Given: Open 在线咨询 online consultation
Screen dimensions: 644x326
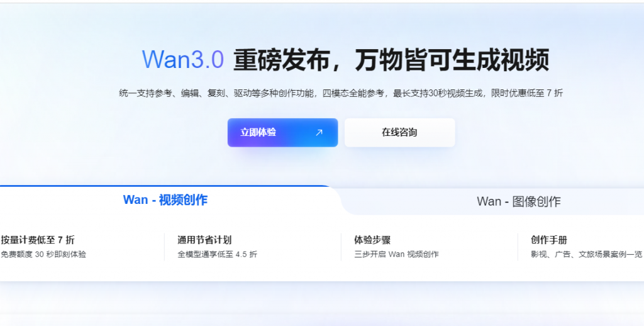Looking at the screenshot, I should point(399,132).
